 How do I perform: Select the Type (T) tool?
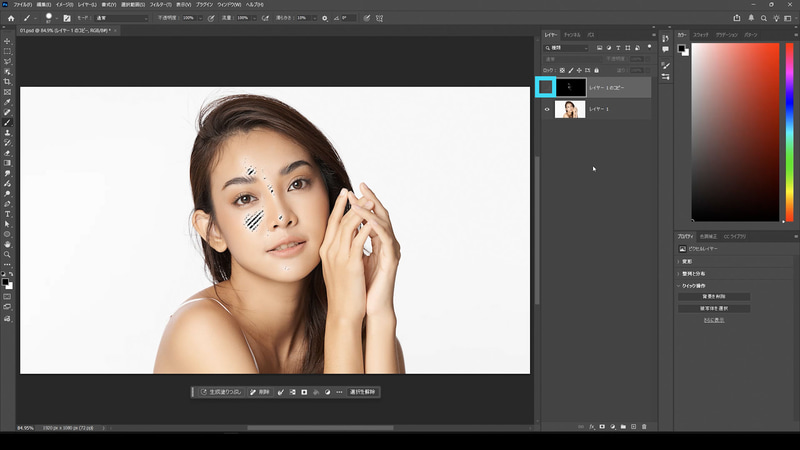(8, 214)
